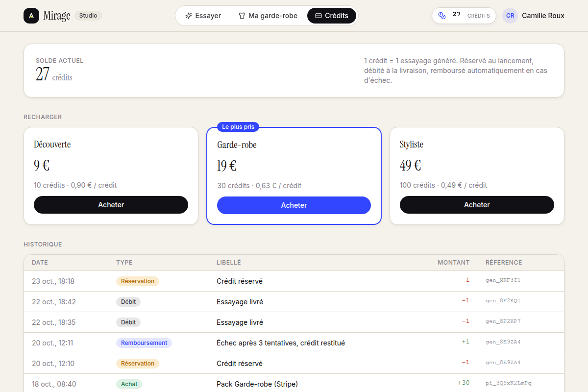
Task: Select the Crédits tab
Action: coord(332,16)
